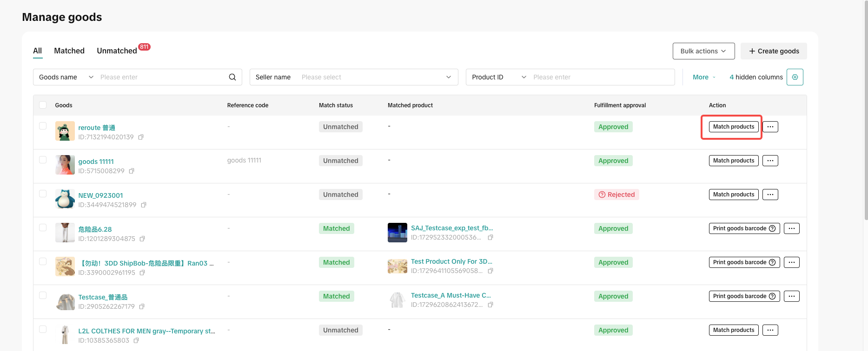Copy the goods 11111 ID number
868x351 pixels.
click(132, 171)
